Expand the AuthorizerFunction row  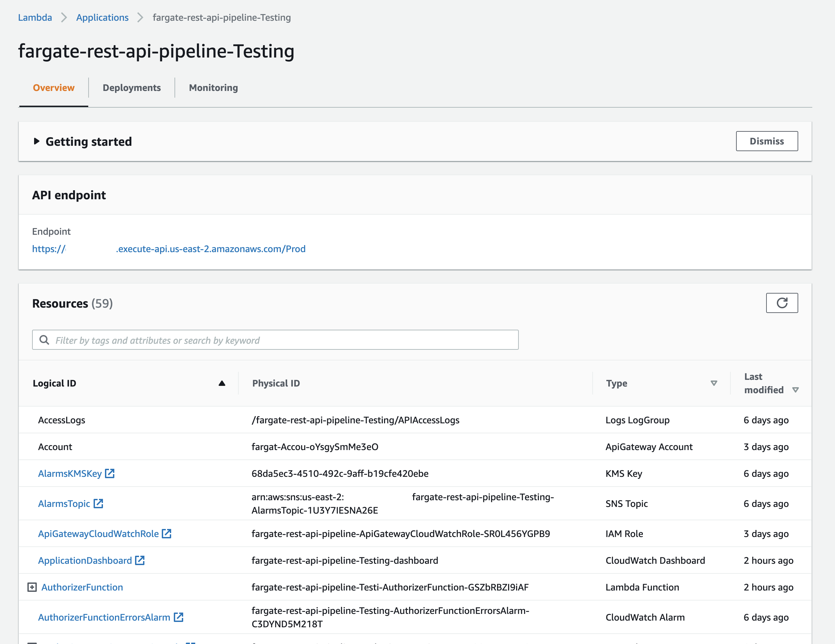(32, 587)
